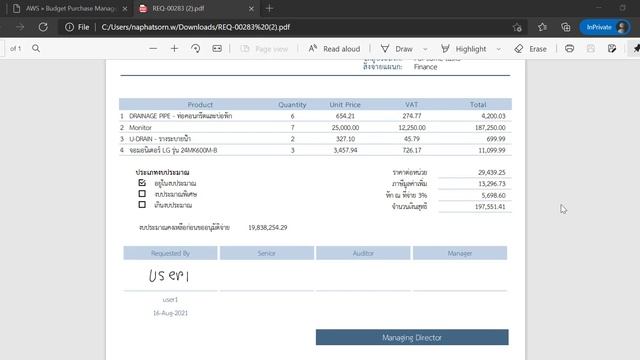This screenshot has height=360, width=640.
Task: Rotate the PDF page icon
Action: point(196,49)
